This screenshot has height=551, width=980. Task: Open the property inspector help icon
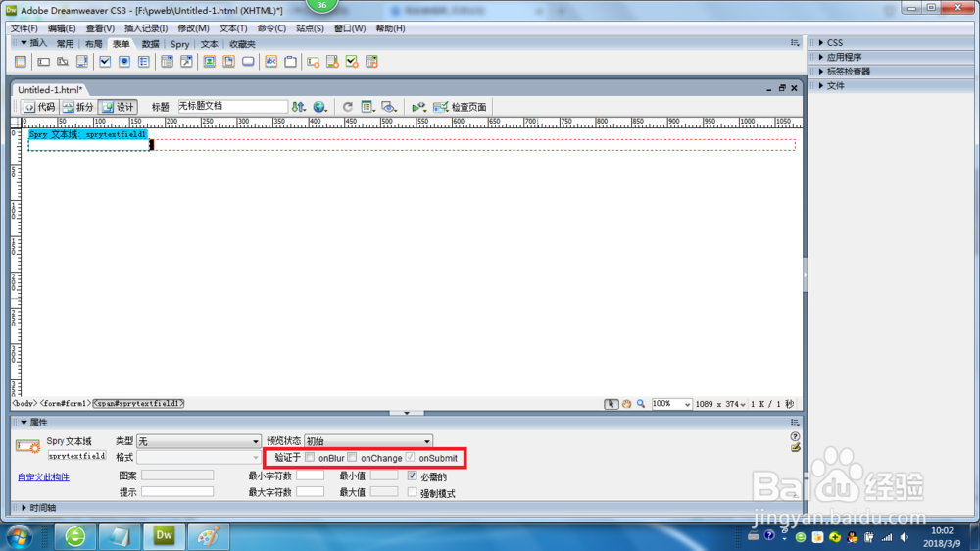click(795, 436)
